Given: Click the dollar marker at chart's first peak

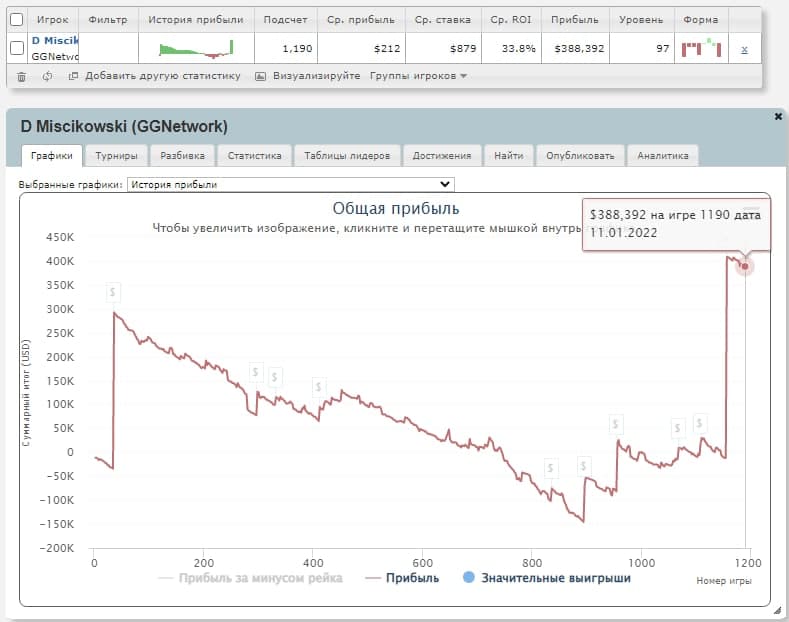Looking at the screenshot, I should (x=114, y=292).
